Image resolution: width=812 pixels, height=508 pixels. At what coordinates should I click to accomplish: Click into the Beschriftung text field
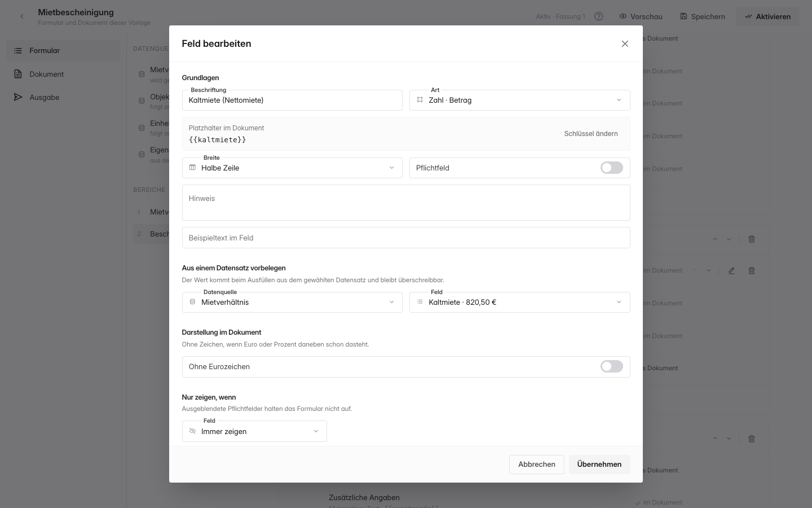292,100
